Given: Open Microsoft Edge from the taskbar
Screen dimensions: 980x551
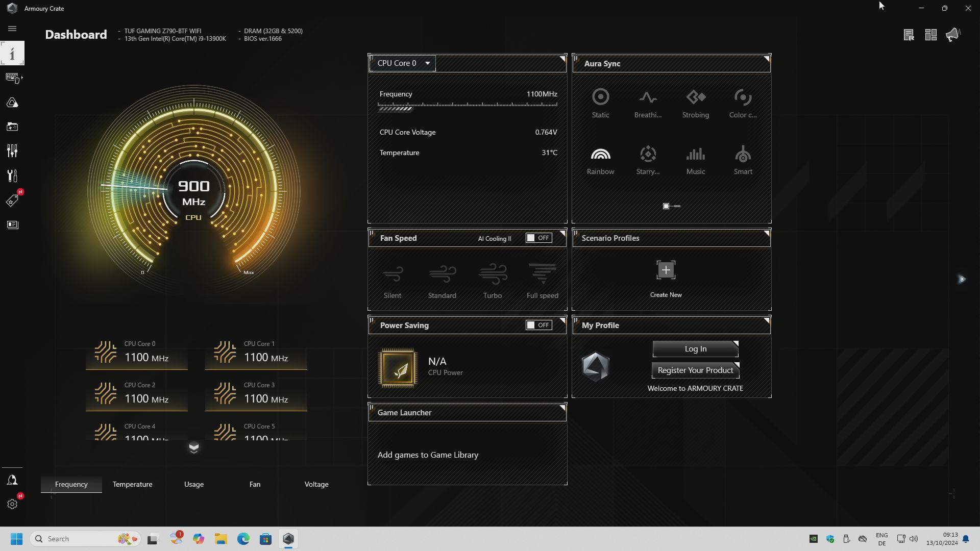Looking at the screenshot, I should [243, 539].
